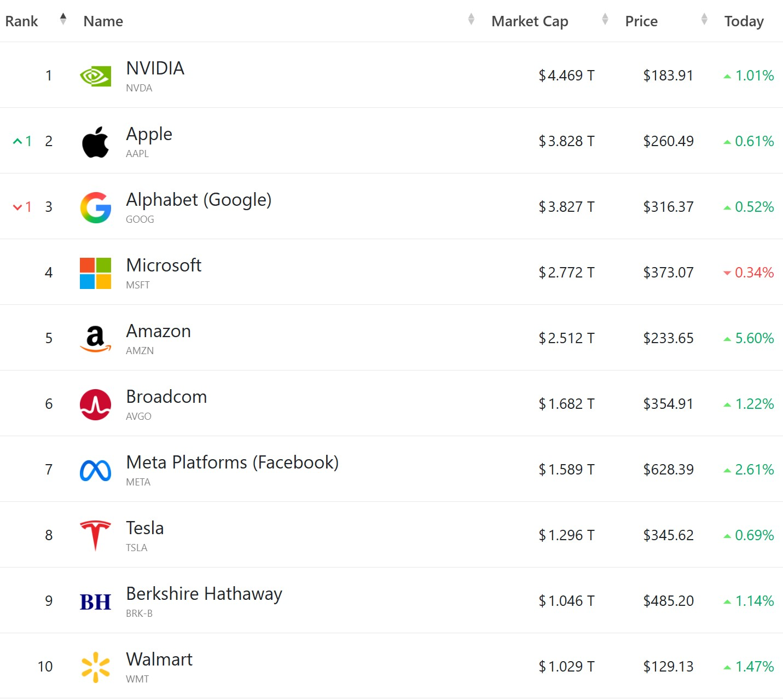Sort by Name using its sort arrows

coord(471,20)
